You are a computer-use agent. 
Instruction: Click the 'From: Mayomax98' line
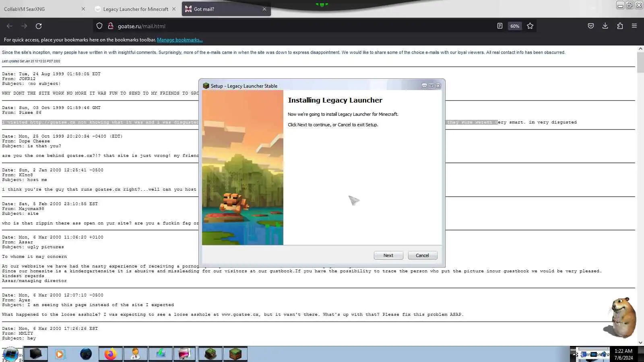pyautogui.click(x=23, y=209)
